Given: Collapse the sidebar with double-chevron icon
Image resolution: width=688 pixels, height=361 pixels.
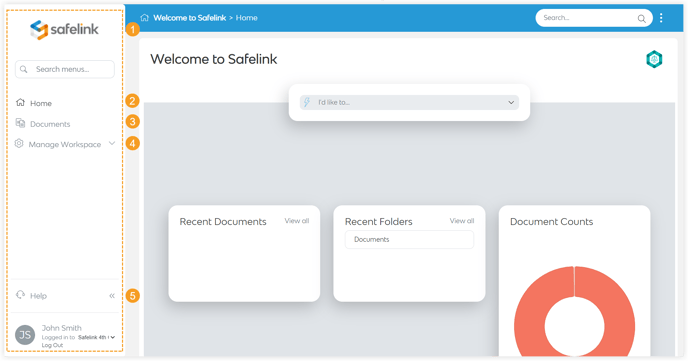Looking at the screenshot, I should pyautogui.click(x=112, y=296).
